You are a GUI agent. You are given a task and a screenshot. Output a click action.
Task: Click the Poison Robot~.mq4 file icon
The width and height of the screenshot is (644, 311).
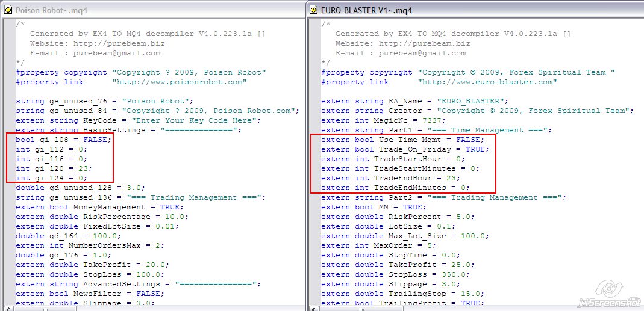tap(8, 10)
